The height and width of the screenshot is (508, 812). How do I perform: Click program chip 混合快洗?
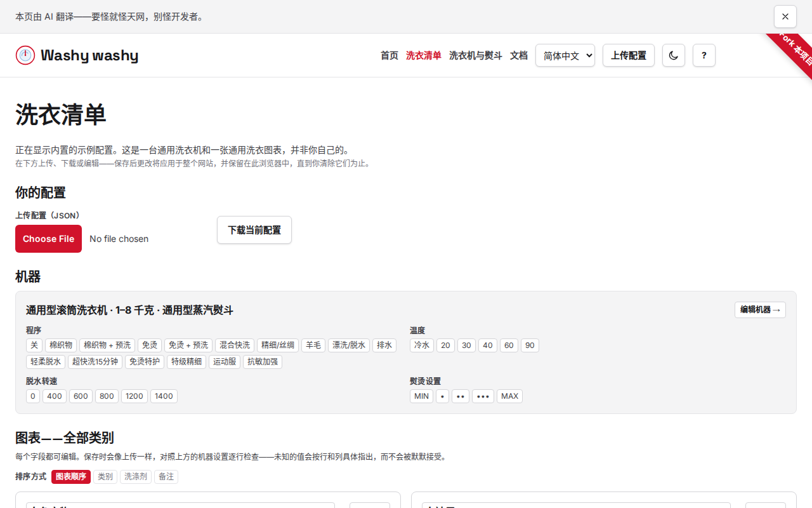(235, 345)
